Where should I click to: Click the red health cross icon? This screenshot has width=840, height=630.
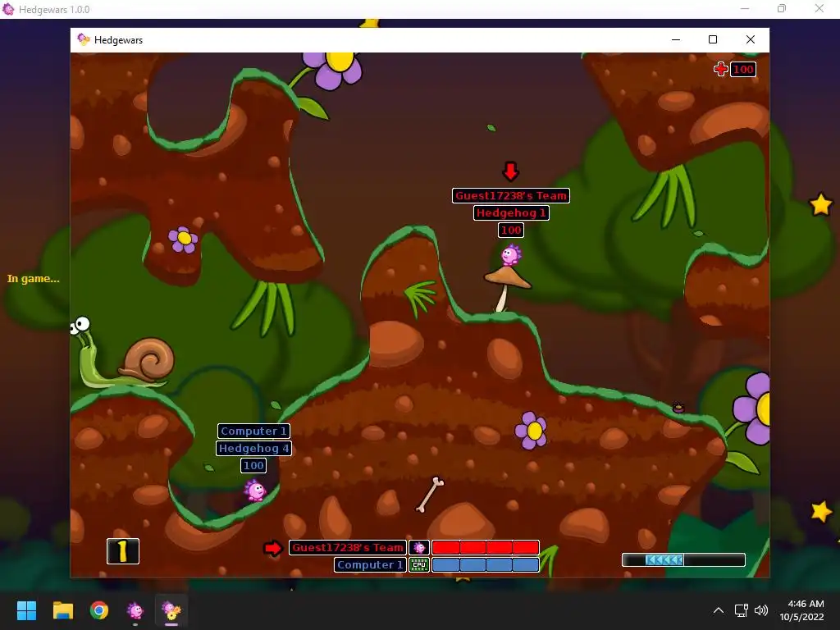coord(720,69)
